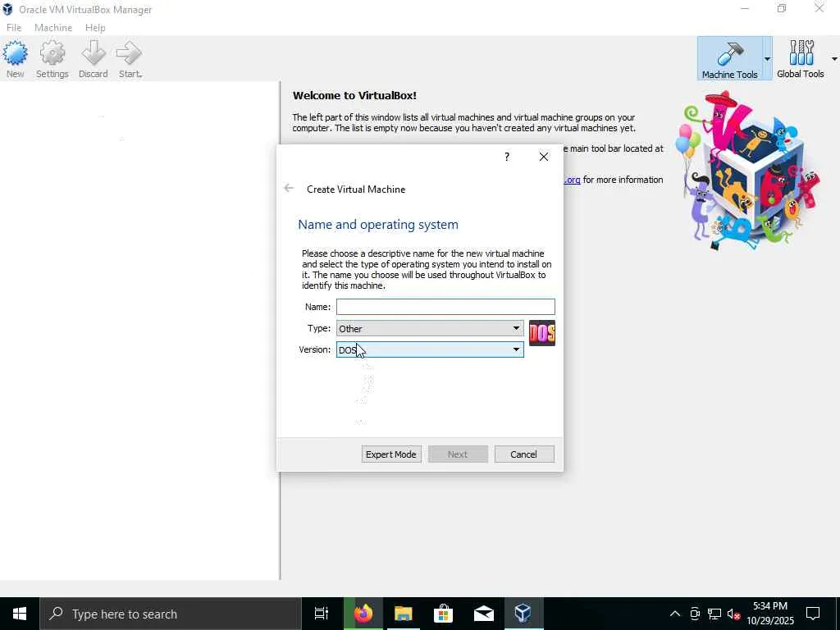Open File Explorer from taskbar
This screenshot has width=840, height=630.
[x=403, y=614]
